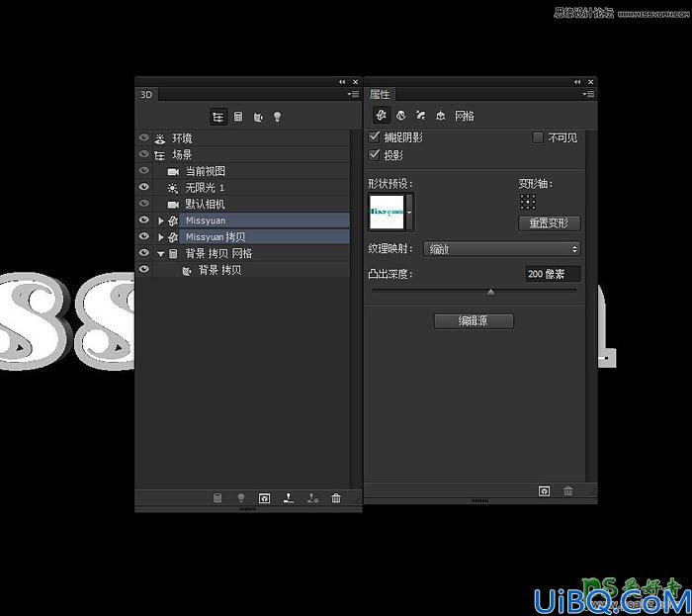Open the 形状预设 preset dropdown arrow

click(409, 213)
